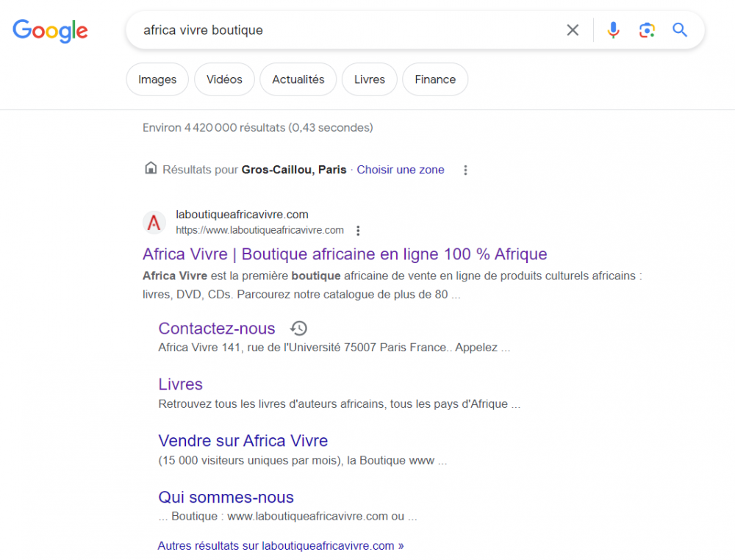This screenshot has height=560, width=735.
Task: Open the three-dot menu next to Choisir une zone
Action: pos(465,169)
